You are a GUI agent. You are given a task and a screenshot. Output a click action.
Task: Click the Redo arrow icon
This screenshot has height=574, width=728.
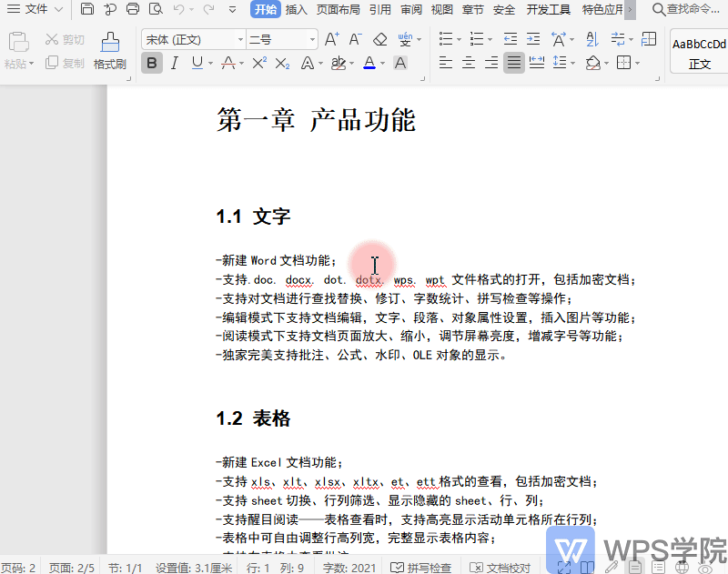click(x=209, y=9)
